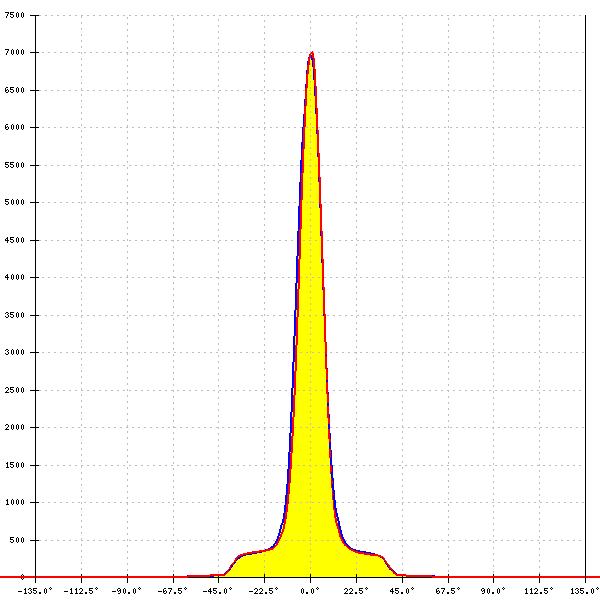
Task: Click the 3000 y-axis label
Action: (x=15, y=352)
